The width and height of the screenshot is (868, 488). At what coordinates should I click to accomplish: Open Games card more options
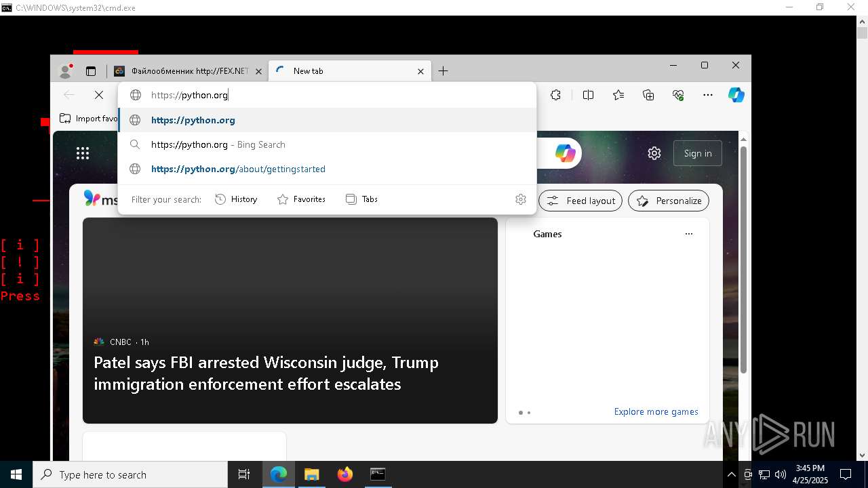[x=689, y=234]
